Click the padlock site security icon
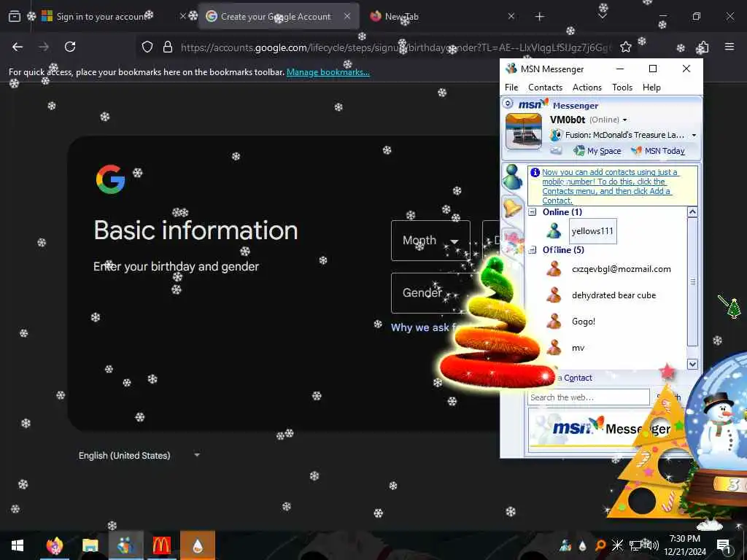The height and width of the screenshot is (560, 747). (167, 47)
